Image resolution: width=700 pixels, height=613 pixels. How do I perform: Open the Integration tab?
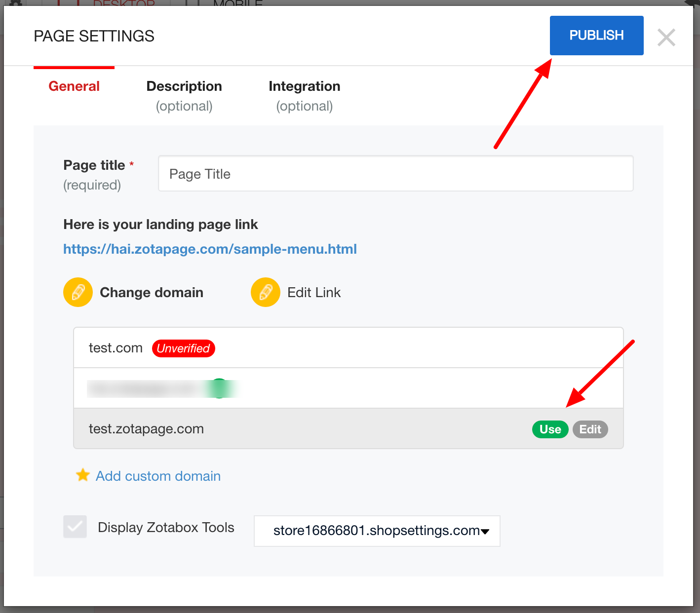point(304,86)
